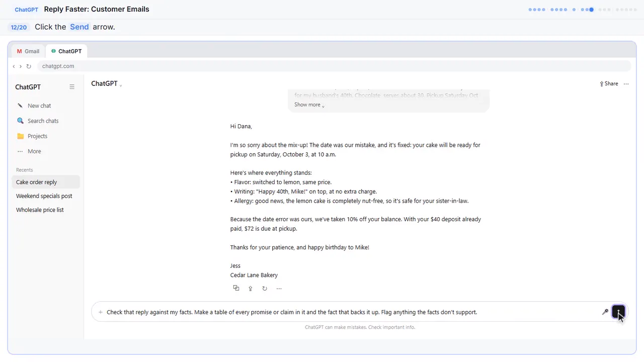This screenshot has width=644, height=362.
Task: Click the 12/20 step counter badge
Action: (x=19, y=27)
